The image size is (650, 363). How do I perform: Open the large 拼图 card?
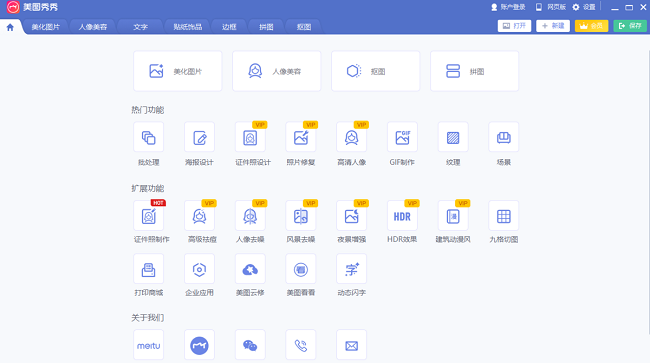coord(475,71)
